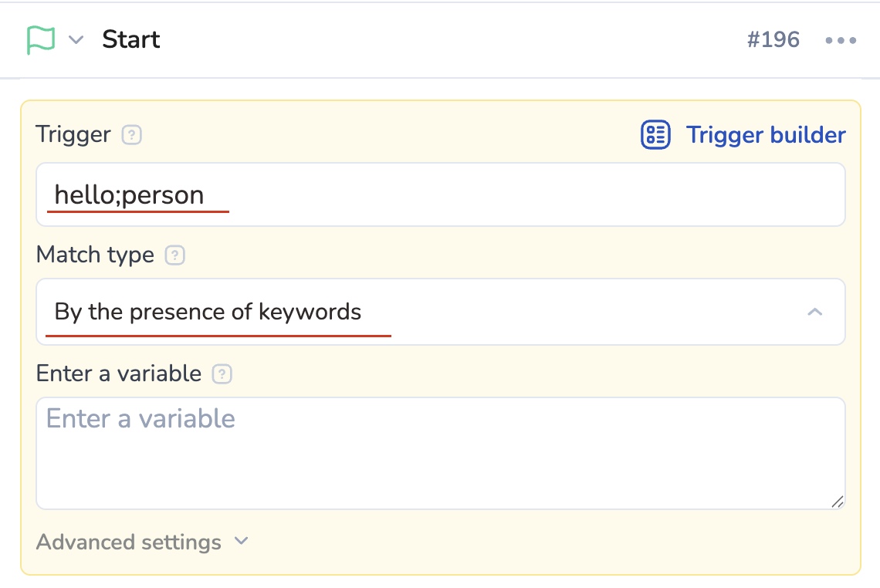Click the Trigger help question mark icon
This screenshot has width=880, height=588.
132,135
